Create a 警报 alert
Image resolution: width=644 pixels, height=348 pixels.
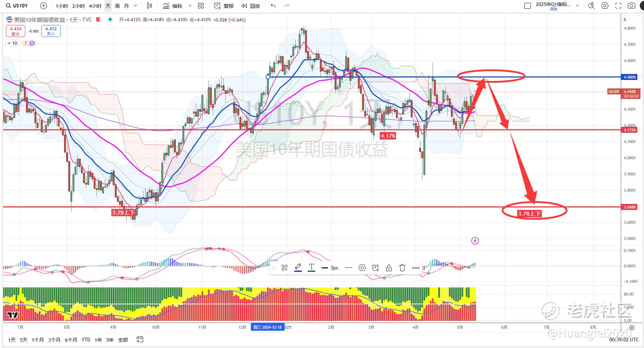pos(224,6)
